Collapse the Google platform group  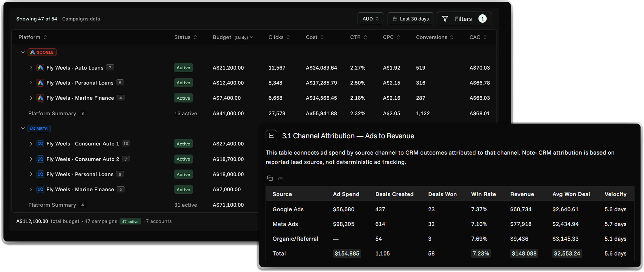[23, 52]
